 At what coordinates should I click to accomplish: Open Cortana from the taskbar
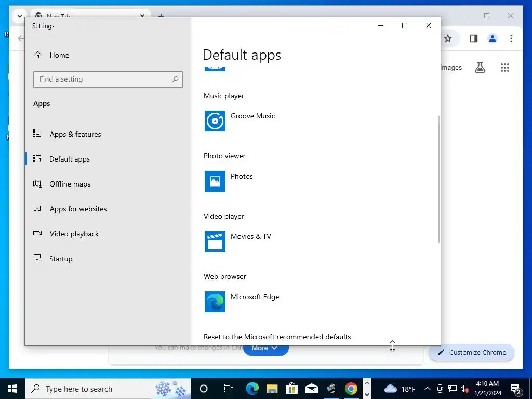pyautogui.click(x=203, y=389)
